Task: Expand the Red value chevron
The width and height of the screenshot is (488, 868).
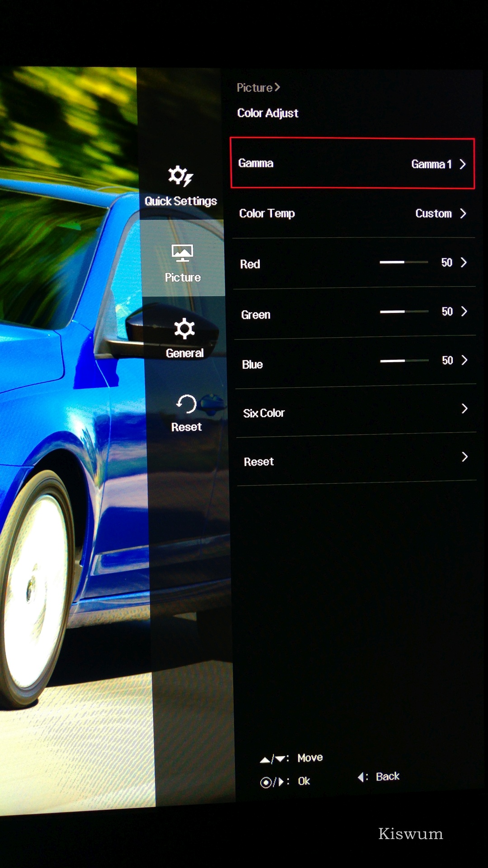Action: click(x=464, y=262)
